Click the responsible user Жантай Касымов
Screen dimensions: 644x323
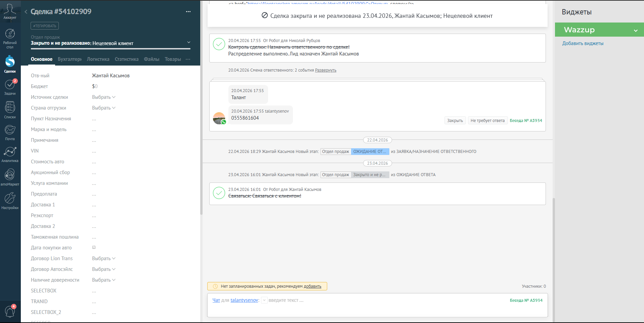(x=111, y=76)
